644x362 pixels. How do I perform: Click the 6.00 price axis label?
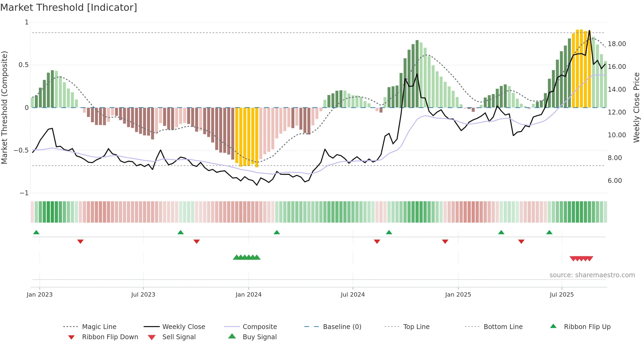pyautogui.click(x=615, y=181)
